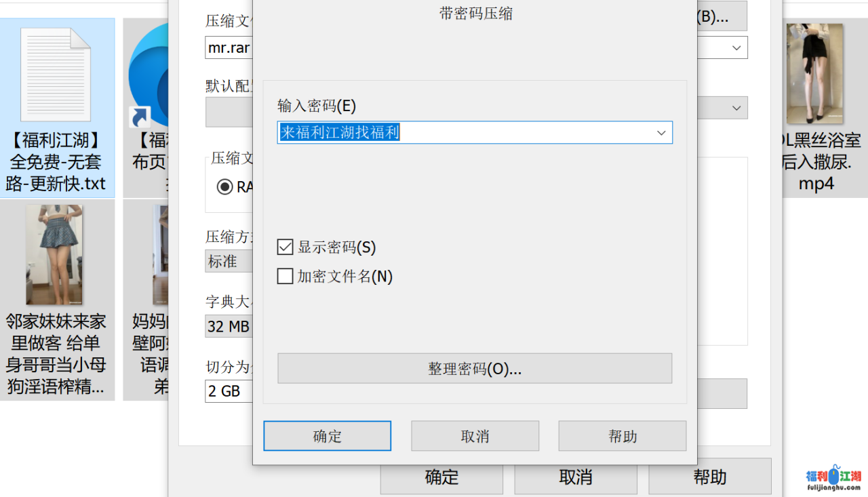Viewport: 868px width, 497px height.
Task: Expand the 输入密码 password history dropdown arrow
Action: pos(661,133)
